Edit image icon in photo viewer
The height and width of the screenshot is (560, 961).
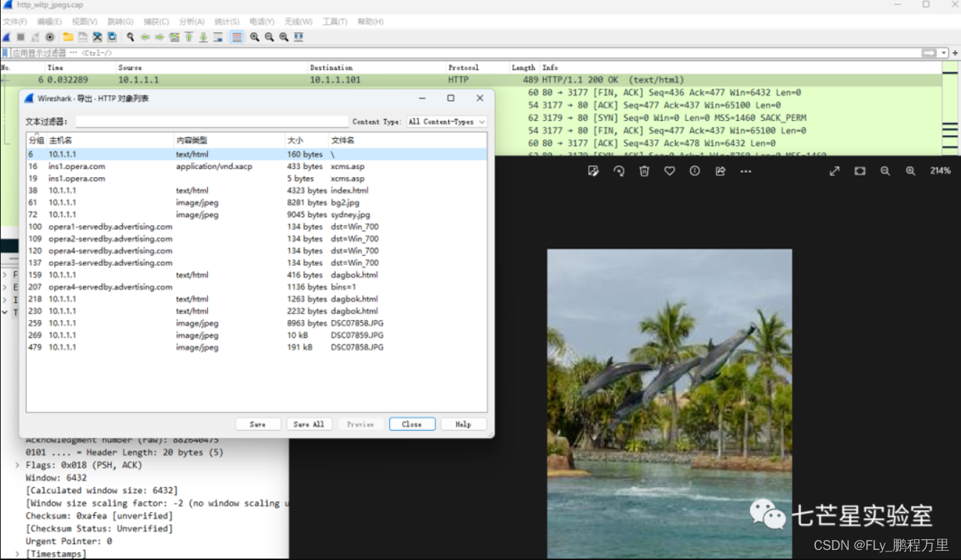coord(593,171)
